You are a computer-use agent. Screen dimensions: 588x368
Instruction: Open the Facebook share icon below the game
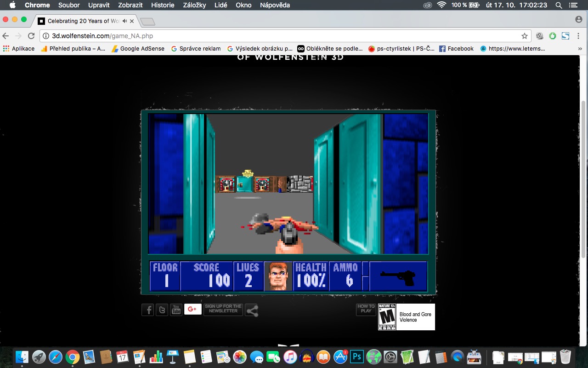(148, 310)
